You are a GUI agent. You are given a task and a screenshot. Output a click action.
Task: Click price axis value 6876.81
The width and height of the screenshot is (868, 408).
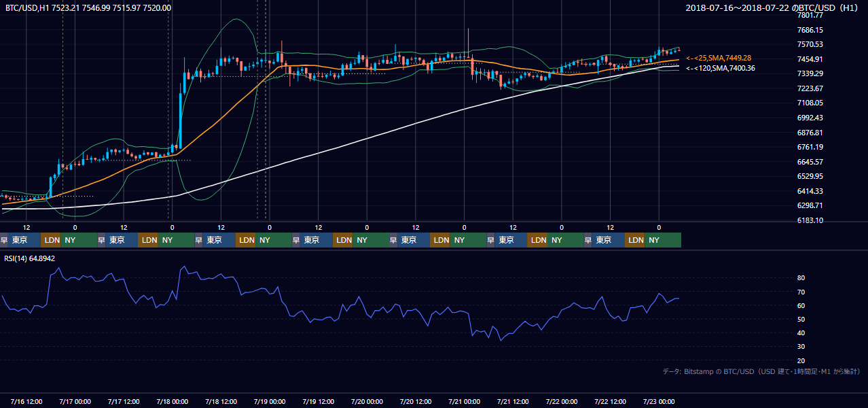pos(810,133)
